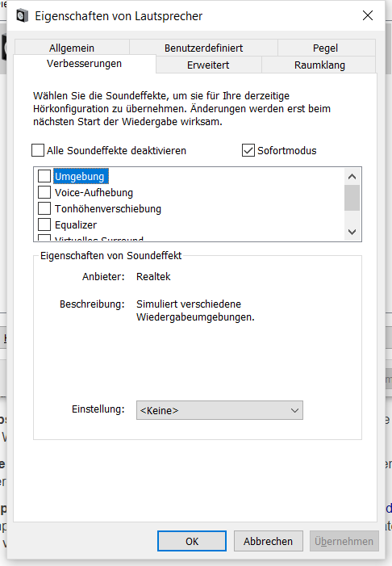Click the Abbrechen button
The width and height of the screenshot is (392, 566).
click(x=268, y=541)
